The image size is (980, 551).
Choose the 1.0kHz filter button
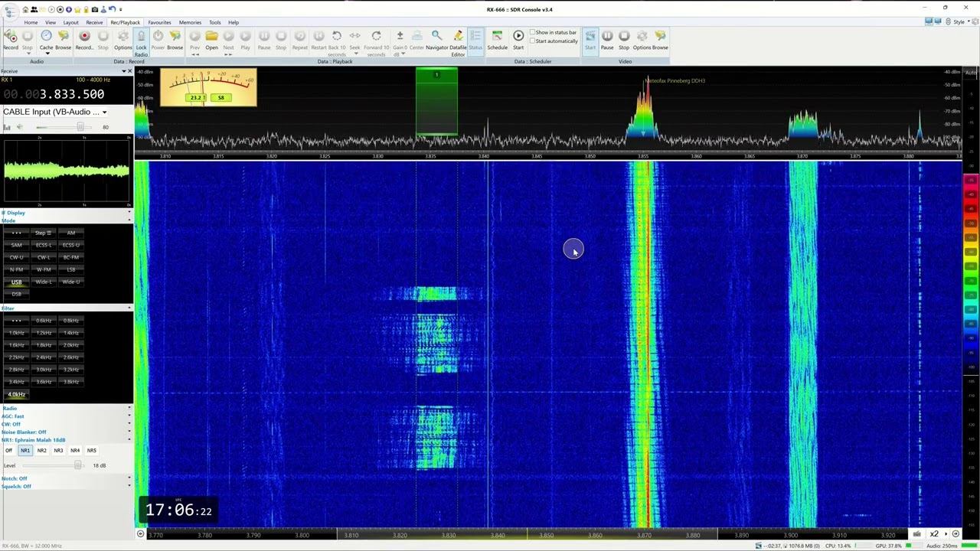click(16, 333)
